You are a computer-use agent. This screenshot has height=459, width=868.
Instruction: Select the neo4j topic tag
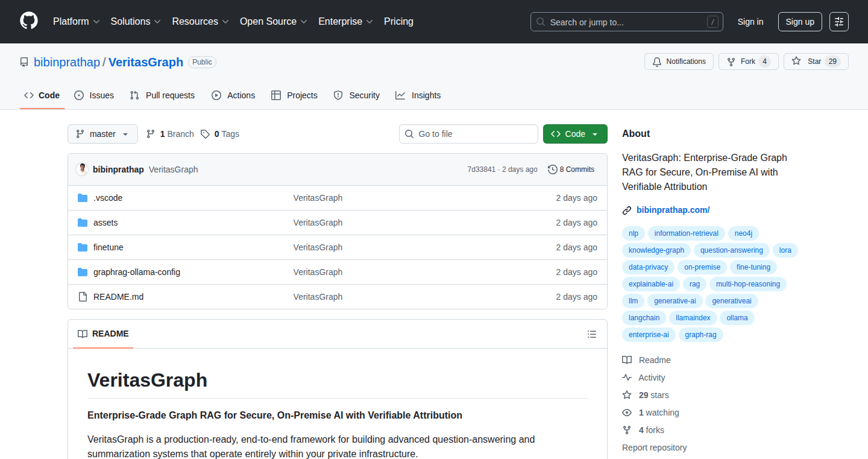pos(743,233)
